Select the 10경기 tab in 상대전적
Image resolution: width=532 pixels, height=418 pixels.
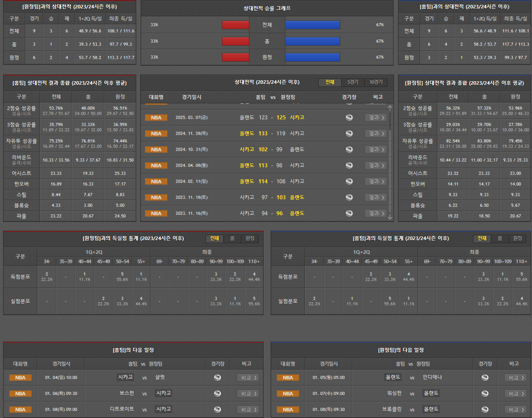pos(375,83)
